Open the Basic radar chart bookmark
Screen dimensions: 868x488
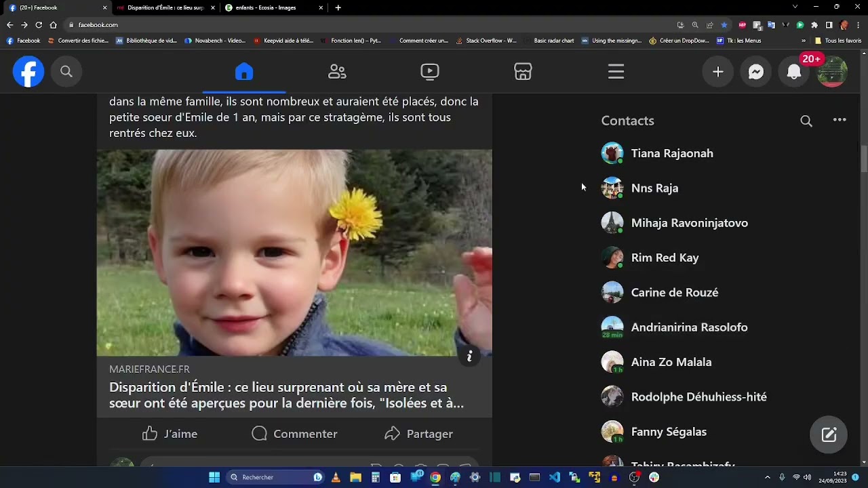point(549,41)
